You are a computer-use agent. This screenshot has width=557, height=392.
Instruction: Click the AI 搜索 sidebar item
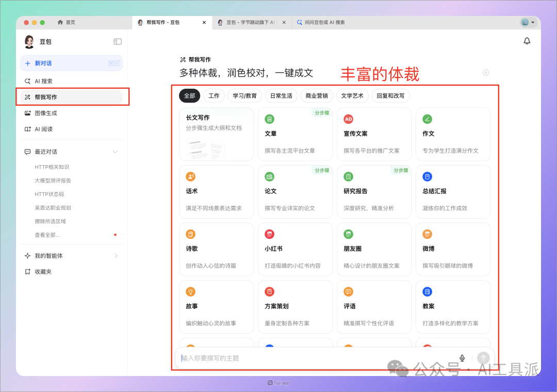(x=71, y=81)
